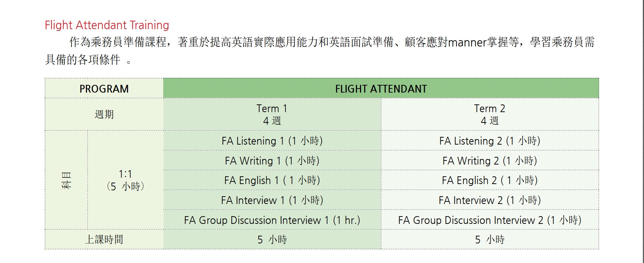The width and height of the screenshot is (644, 263).
Task: Click FA Group Discussion Interview 2 cell
Action: (490, 220)
